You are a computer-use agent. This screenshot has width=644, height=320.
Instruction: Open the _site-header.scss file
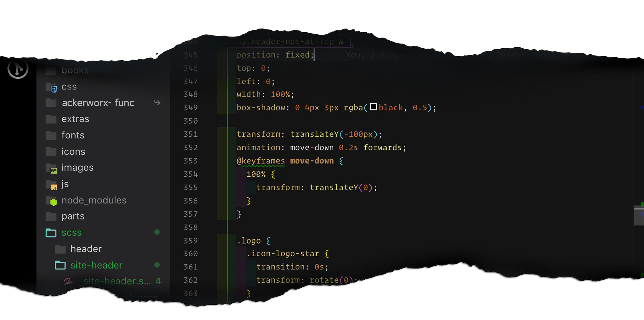(117, 281)
